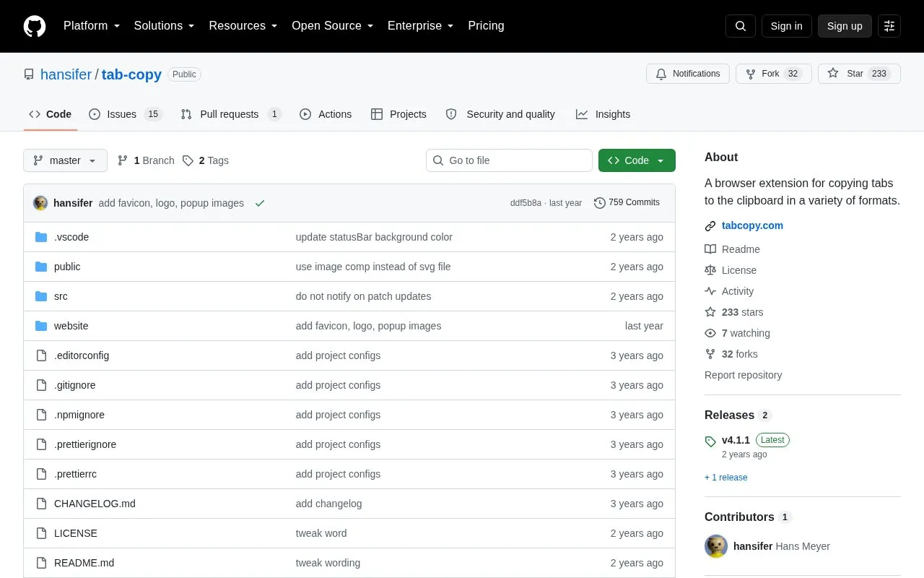Open the 759 Commits history
Image resolution: width=924 pixels, height=578 pixels.
[x=627, y=203]
